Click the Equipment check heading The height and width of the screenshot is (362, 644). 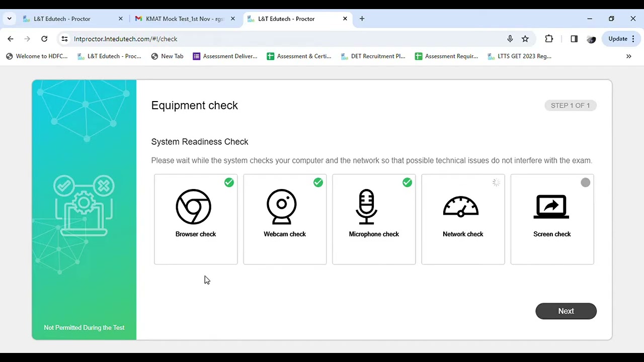[x=195, y=106]
